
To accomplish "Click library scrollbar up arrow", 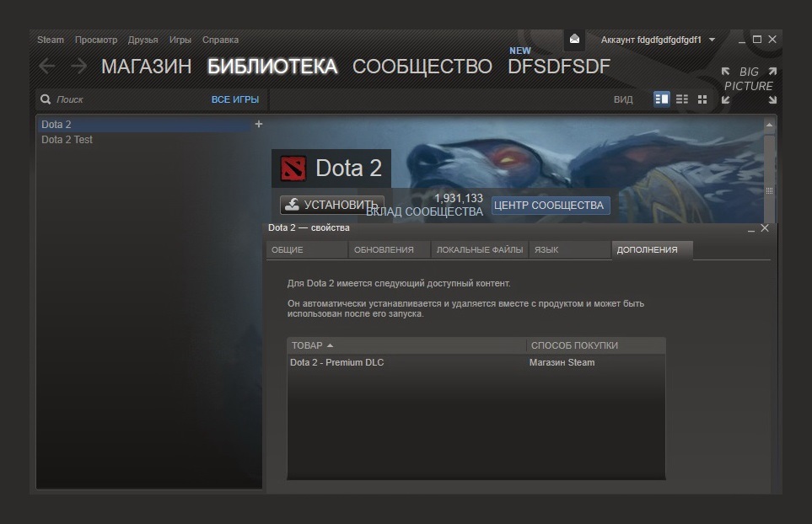I will tap(770, 125).
